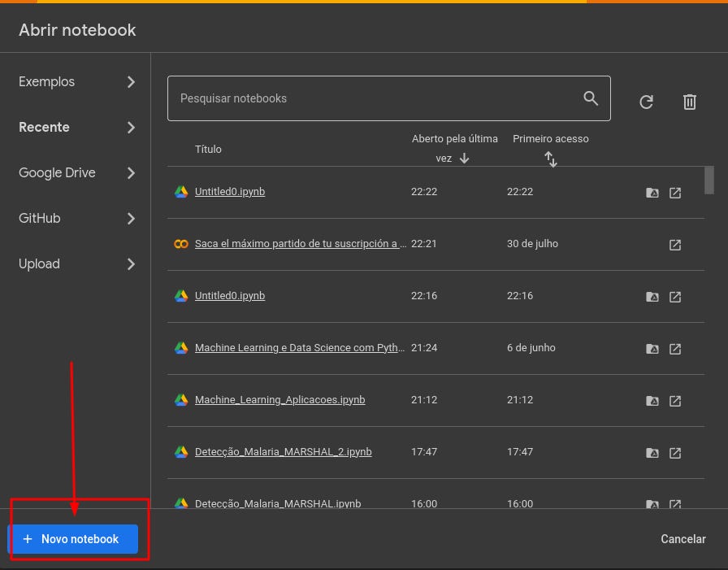Expand the GitHub section chevron
728x570 pixels.
(131, 219)
